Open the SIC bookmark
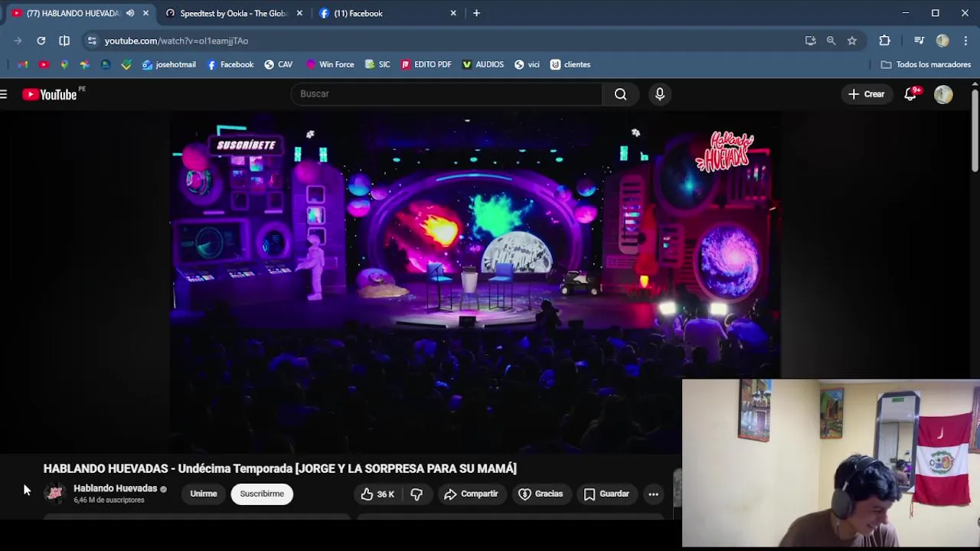Screen dimensions: 980x551 pyautogui.click(x=378, y=64)
